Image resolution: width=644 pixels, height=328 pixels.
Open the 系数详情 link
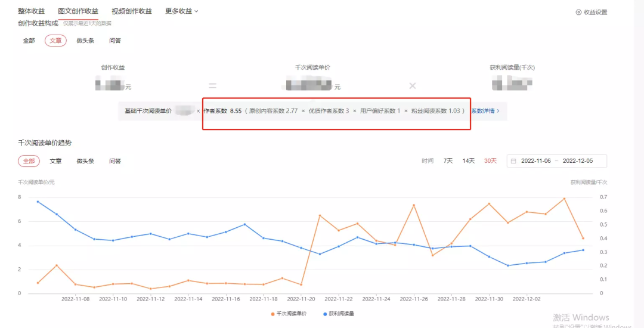click(485, 111)
